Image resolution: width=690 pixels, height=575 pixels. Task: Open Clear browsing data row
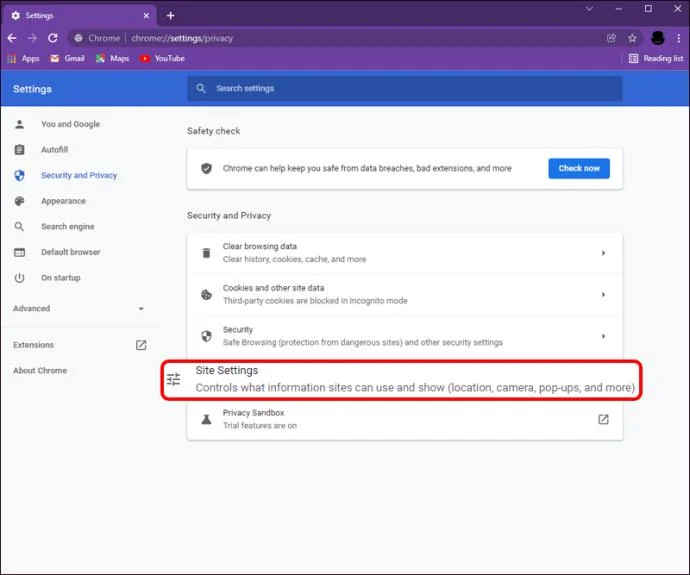point(404,253)
